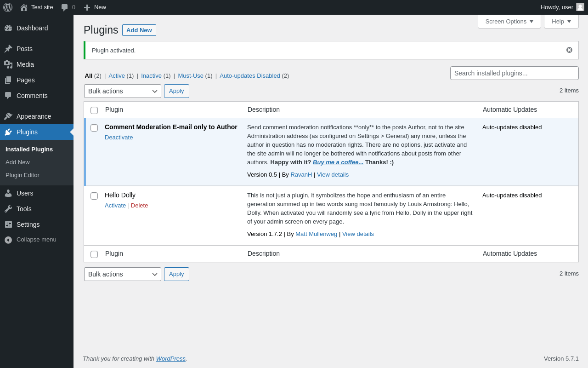Click the Howdy, user account text

[557, 7]
